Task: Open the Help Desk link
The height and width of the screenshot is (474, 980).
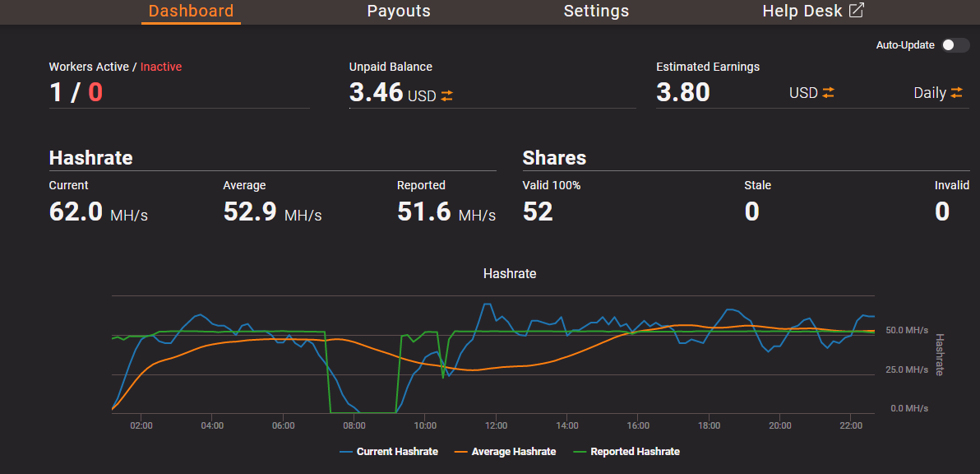Action: [x=813, y=12]
